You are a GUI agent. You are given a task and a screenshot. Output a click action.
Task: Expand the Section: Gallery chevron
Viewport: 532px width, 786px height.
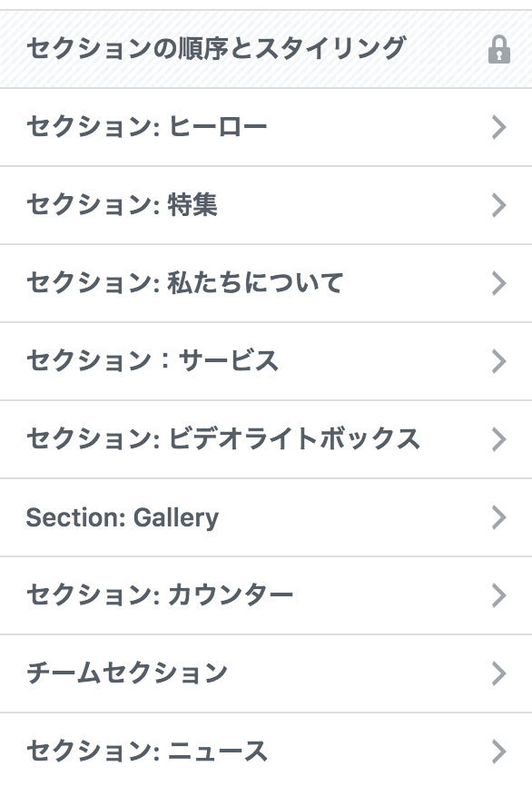tap(498, 517)
